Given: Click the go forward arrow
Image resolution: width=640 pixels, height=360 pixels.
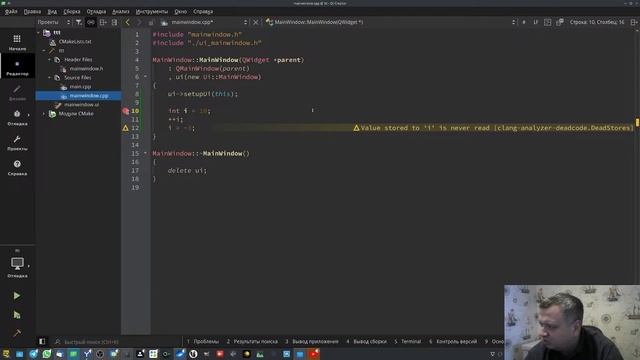Looking at the screenshot, I should point(139,22).
